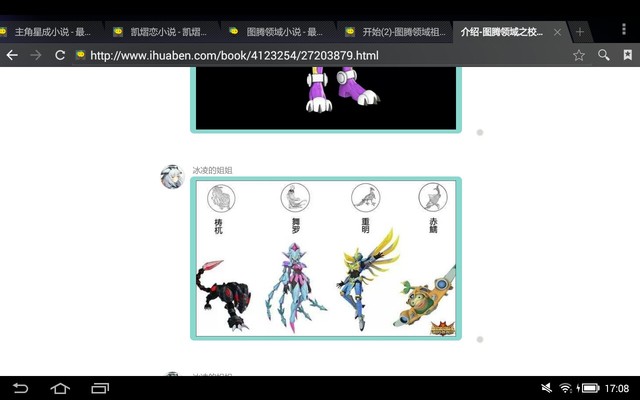
Task: Open the saved bookmarks icon
Action: (628, 55)
